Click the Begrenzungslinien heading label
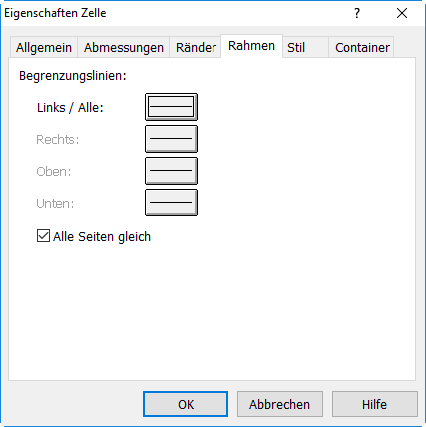Image resolution: width=426 pixels, height=427 pixels. click(x=73, y=76)
